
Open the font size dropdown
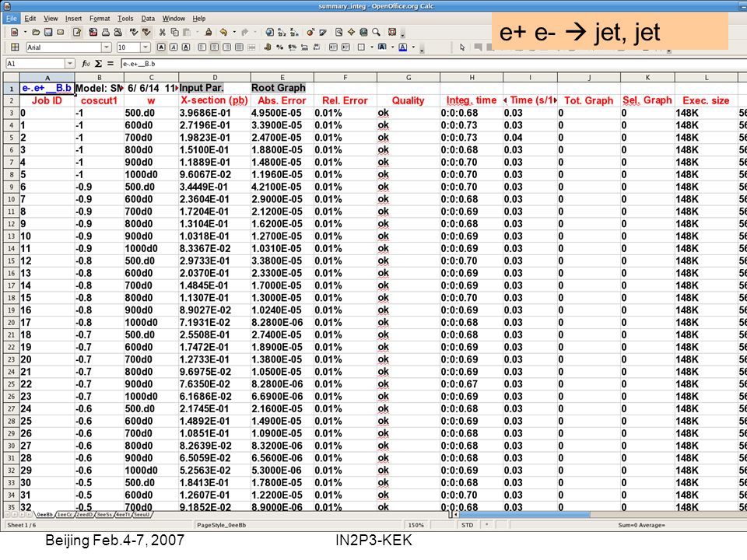coord(146,47)
